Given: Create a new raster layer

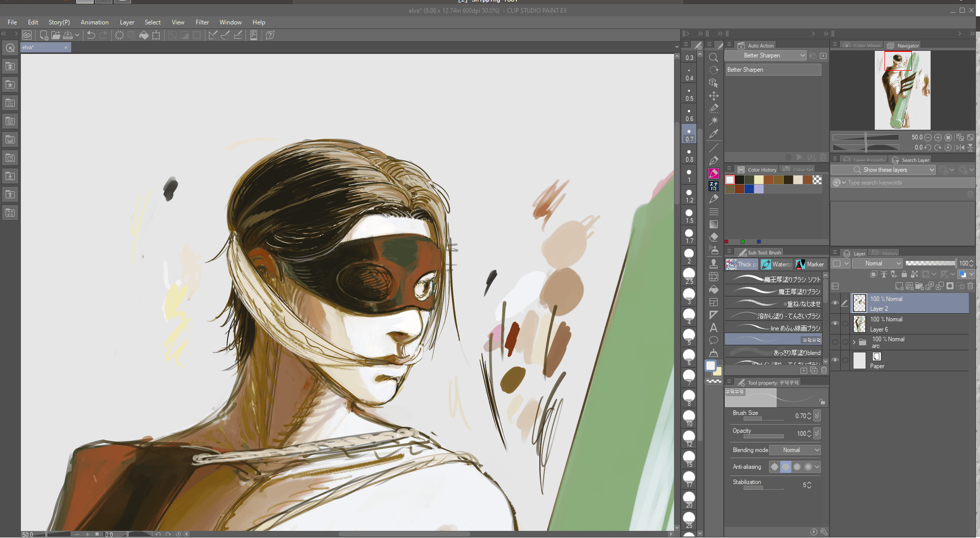Looking at the screenshot, I should 899,287.
